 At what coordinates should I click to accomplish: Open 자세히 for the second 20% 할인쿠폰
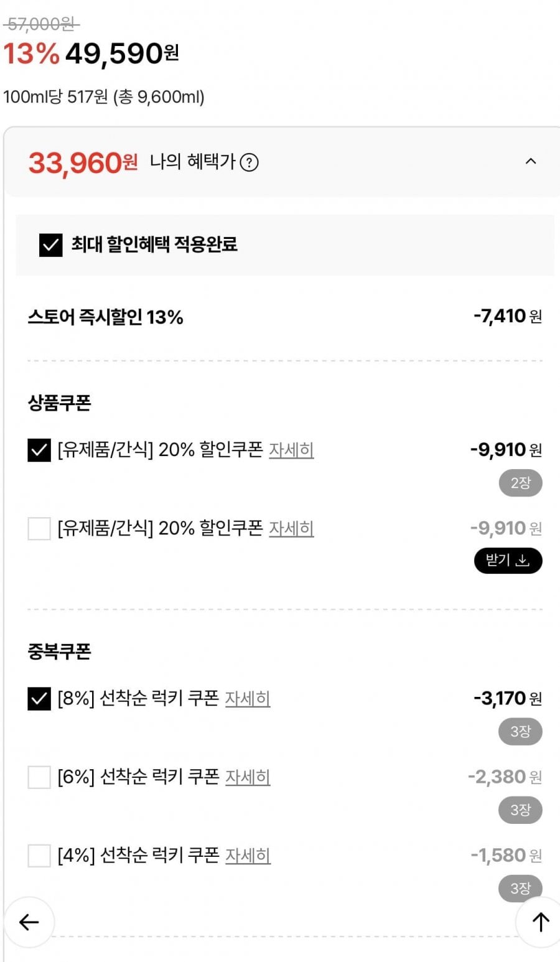tap(291, 528)
